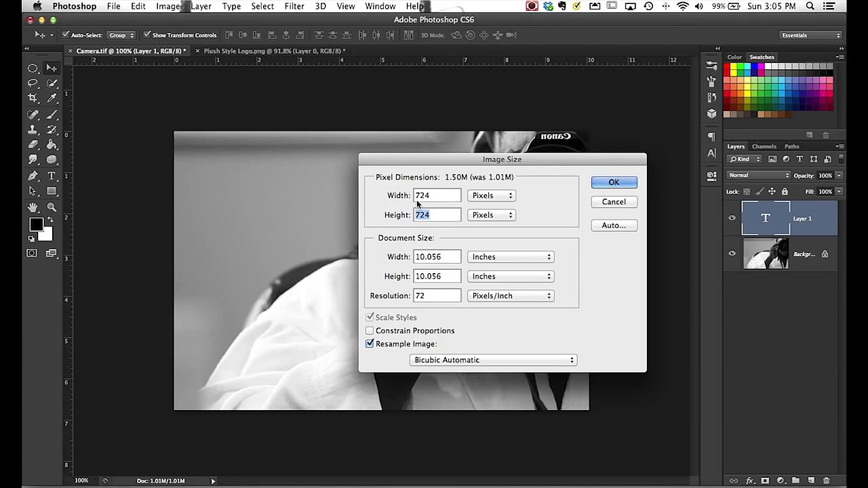Open Bicubic Automatic resample dropdown
Screen dimensions: 868x488
tap(494, 360)
